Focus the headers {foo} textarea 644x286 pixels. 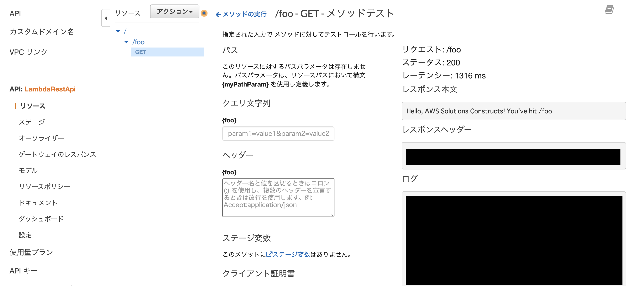click(278, 197)
